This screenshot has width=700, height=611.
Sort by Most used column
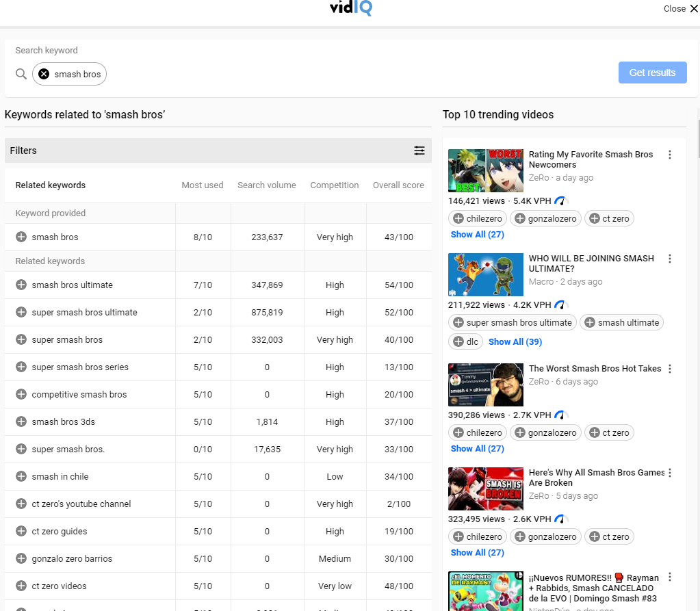(203, 185)
